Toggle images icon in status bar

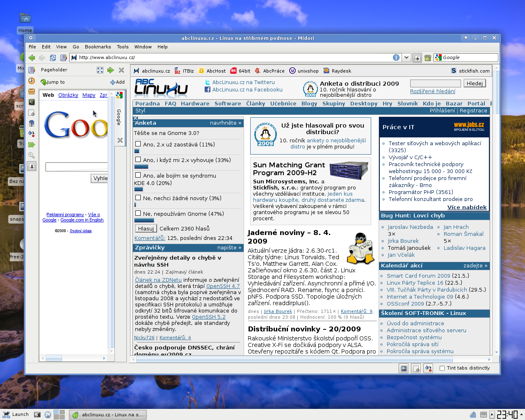point(404,368)
